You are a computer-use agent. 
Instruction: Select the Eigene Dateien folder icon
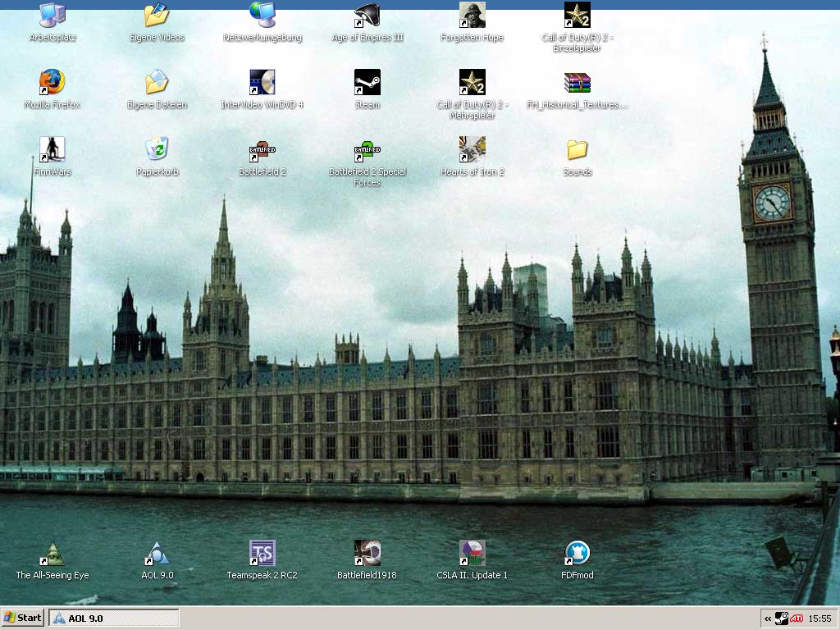(157, 82)
